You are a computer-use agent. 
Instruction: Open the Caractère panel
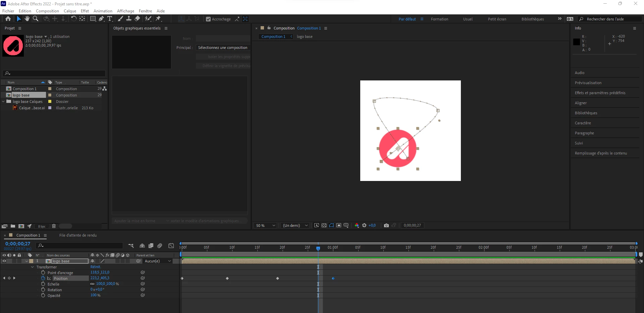click(x=583, y=123)
